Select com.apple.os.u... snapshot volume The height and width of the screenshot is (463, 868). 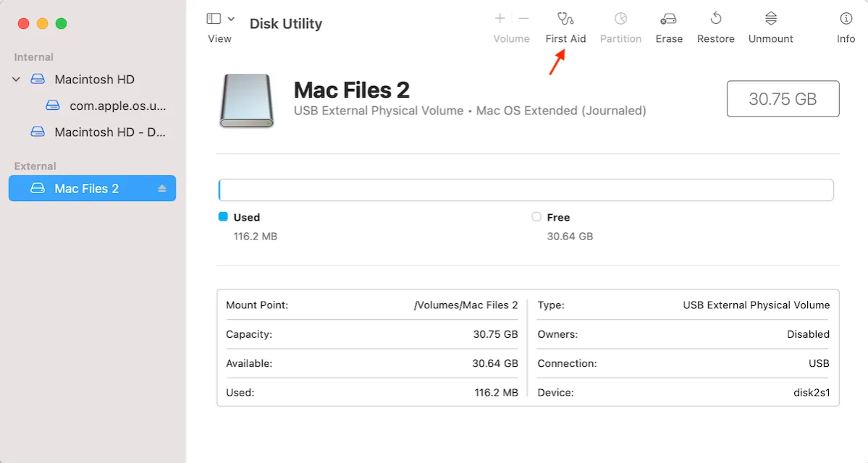117,106
